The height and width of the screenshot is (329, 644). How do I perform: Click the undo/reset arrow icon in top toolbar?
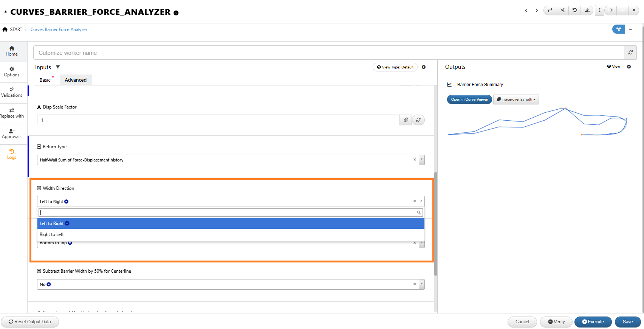click(x=575, y=10)
